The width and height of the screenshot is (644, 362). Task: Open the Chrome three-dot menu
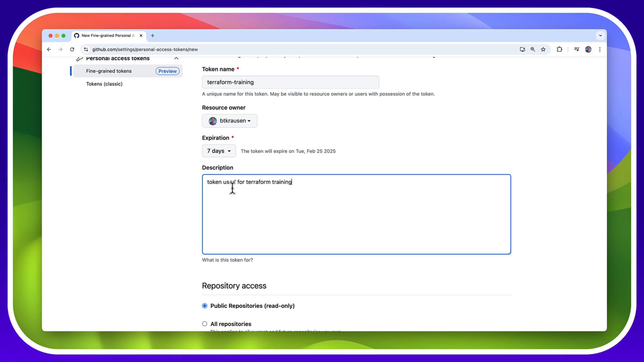pyautogui.click(x=600, y=49)
